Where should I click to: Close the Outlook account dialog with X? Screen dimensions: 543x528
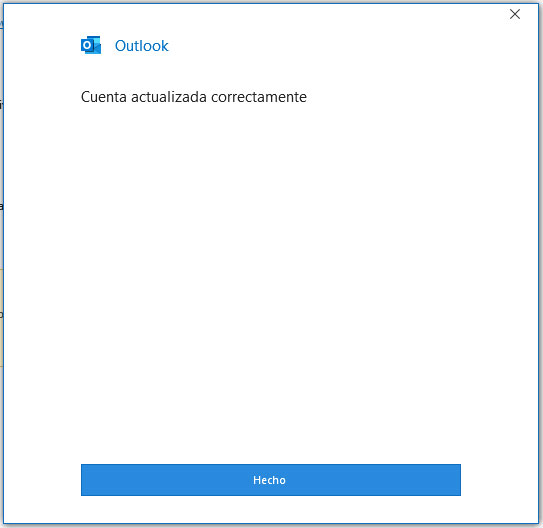(515, 14)
